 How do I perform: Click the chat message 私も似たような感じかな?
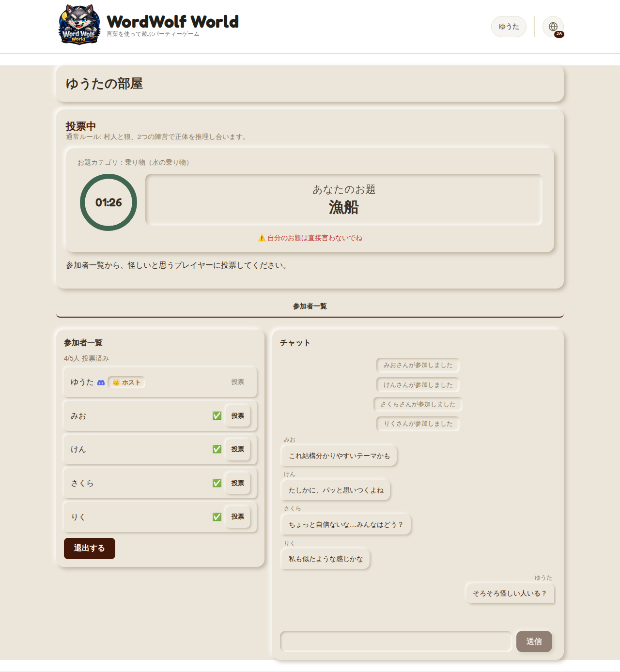point(325,559)
